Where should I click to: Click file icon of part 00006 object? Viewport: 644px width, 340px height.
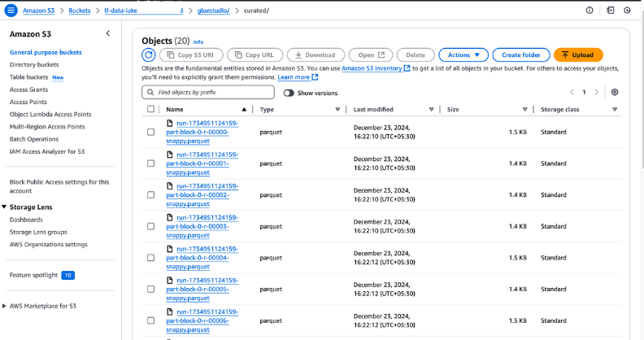pos(170,312)
